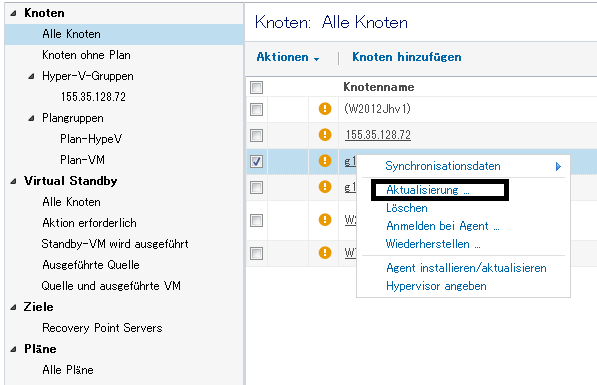Collapse the Virtual Standby section
Image resolution: width=597 pixels, height=385 pixels.
(x=14, y=181)
